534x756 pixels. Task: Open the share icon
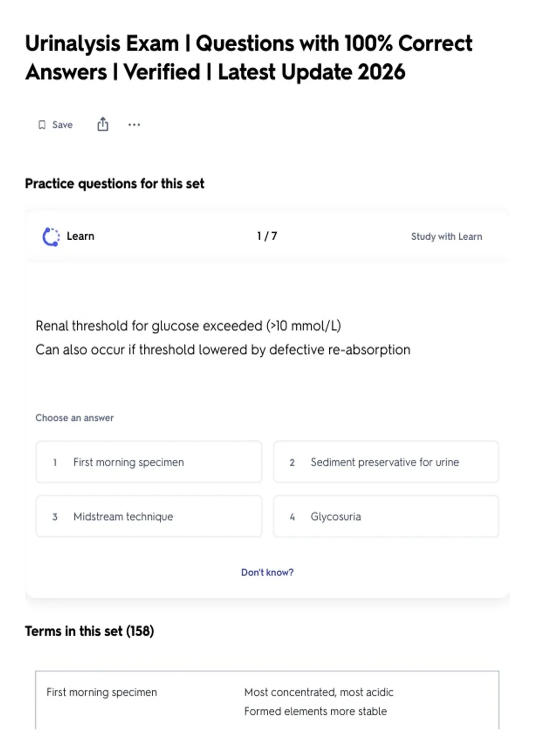(x=103, y=124)
